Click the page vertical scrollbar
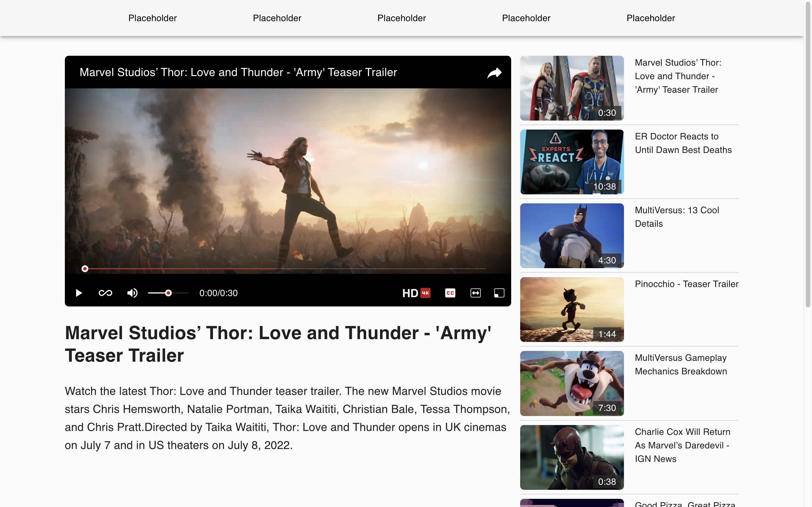The image size is (812, 507). (x=808, y=154)
